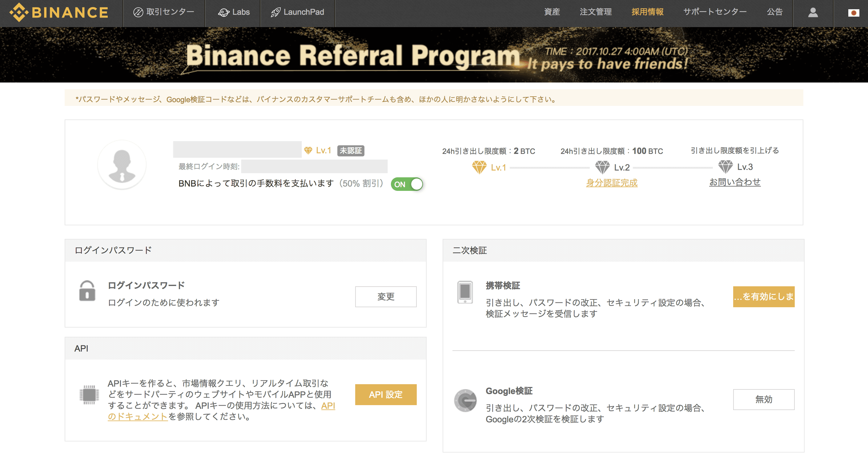Click the gold Lv.1 diamond icon

pos(479,167)
